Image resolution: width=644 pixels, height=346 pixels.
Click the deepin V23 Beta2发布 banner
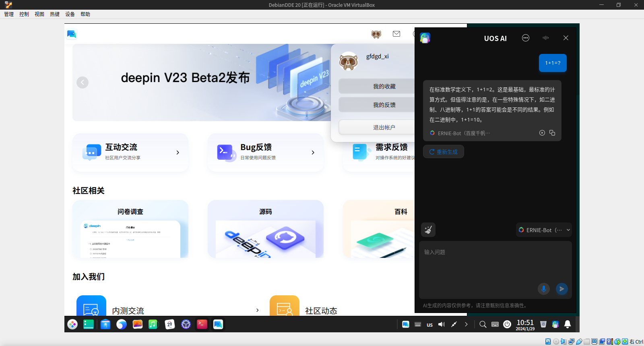[201, 82]
